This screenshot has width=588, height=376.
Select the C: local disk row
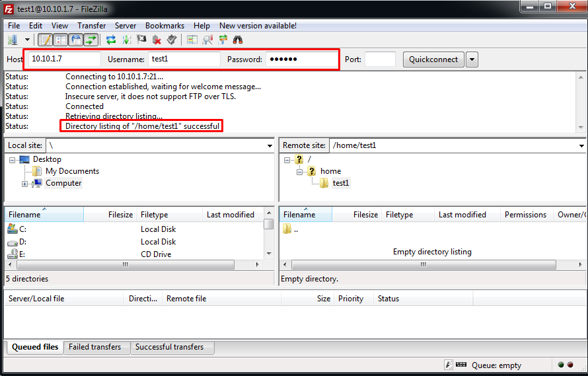click(135, 229)
